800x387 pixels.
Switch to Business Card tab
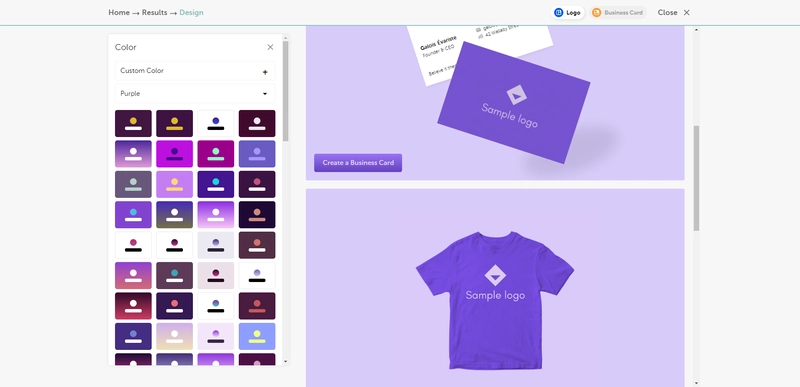[x=618, y=13]
